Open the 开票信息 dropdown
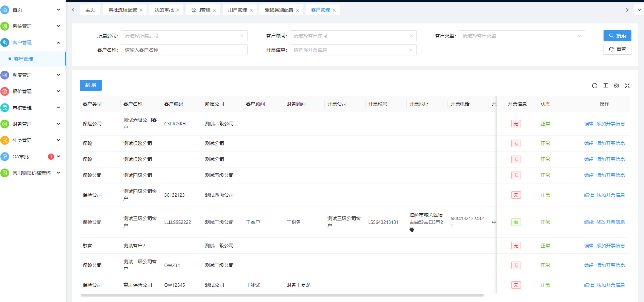This screenshot has height=302, width=644. 353,50
